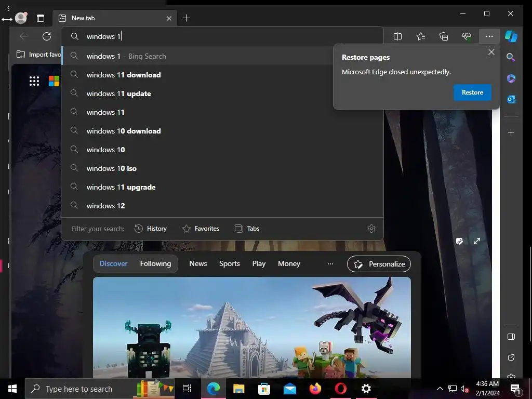Choose the plain "windows 10" suggestion
Image resolution: width=532 pixels, height=399 pixels.
[222, 150]
